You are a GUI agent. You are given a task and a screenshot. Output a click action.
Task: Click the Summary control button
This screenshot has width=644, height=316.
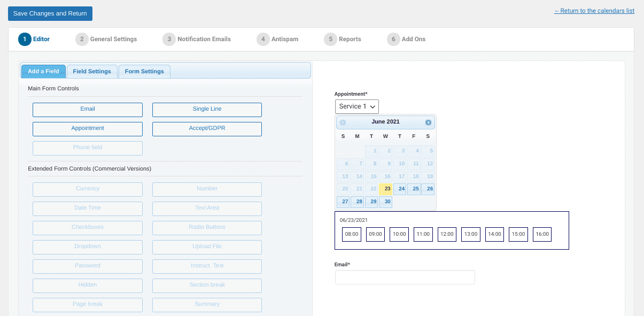[207, 305]
